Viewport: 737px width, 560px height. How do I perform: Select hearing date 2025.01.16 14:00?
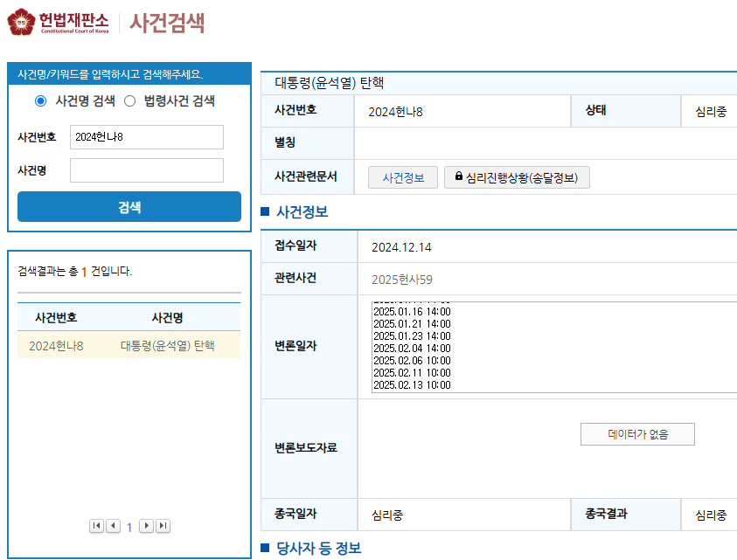point(412,312)
